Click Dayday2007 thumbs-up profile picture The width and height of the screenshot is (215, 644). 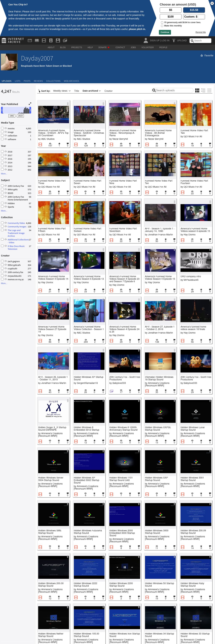tap(9, 62)
